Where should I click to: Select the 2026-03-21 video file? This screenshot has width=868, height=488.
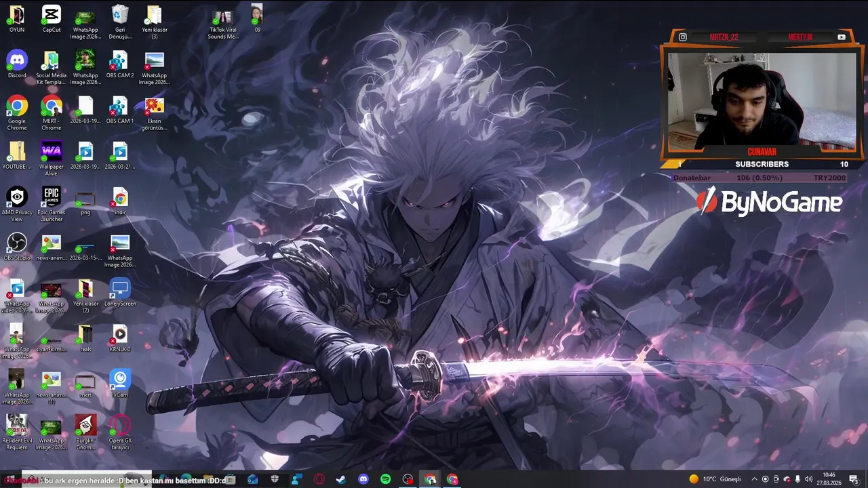120,155
